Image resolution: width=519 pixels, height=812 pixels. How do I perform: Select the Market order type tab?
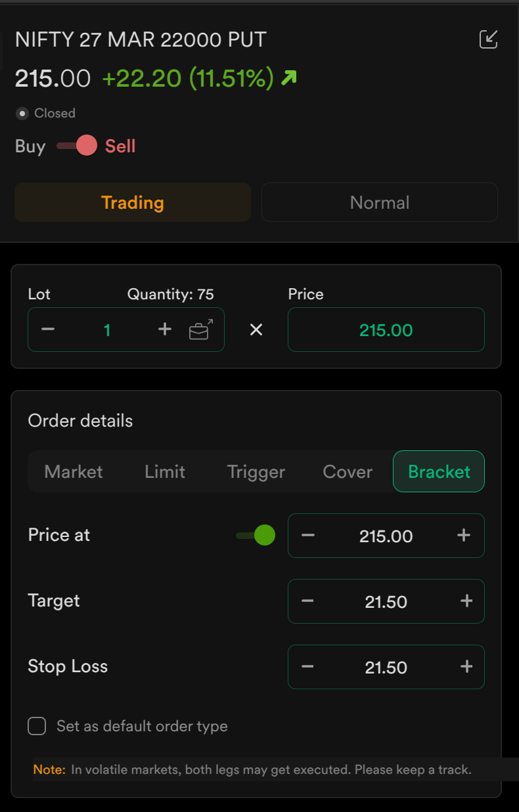(x=74, y=471)
